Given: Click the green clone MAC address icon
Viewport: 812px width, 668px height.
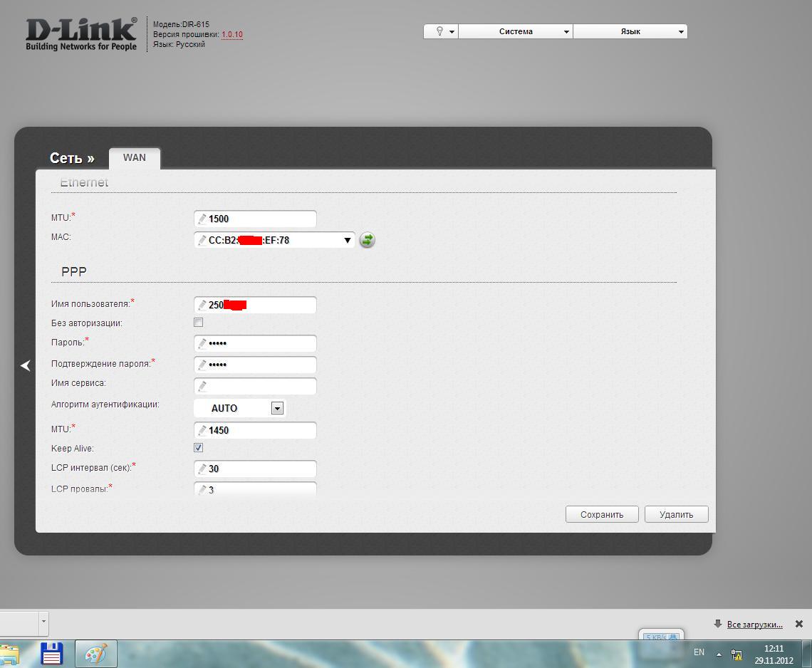Looking at the screenshot, I should click(367, 240).
